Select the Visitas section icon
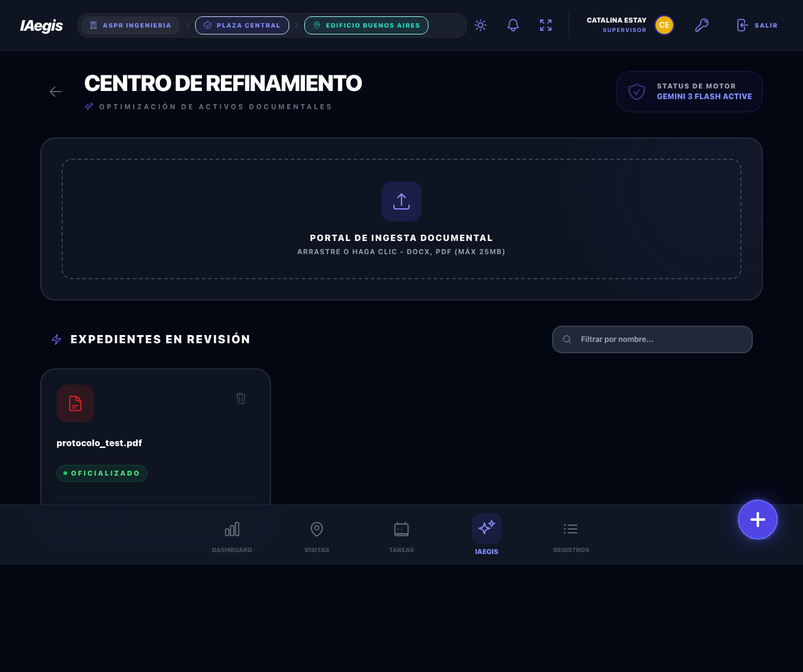Image resolution: width=803 pixels, height=672 pixels. (x=317, y=535)
